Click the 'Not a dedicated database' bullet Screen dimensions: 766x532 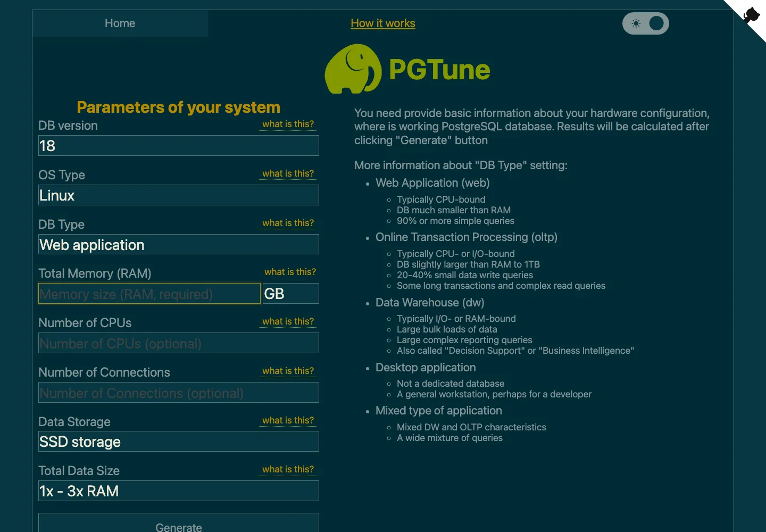tap(451, 384)
